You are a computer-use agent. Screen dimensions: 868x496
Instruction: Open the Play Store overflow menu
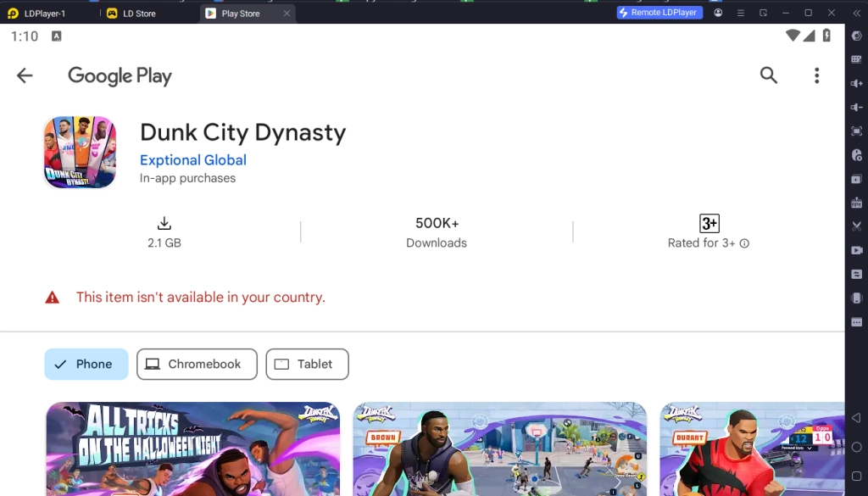pyautogui.click(x=816, y=75)
